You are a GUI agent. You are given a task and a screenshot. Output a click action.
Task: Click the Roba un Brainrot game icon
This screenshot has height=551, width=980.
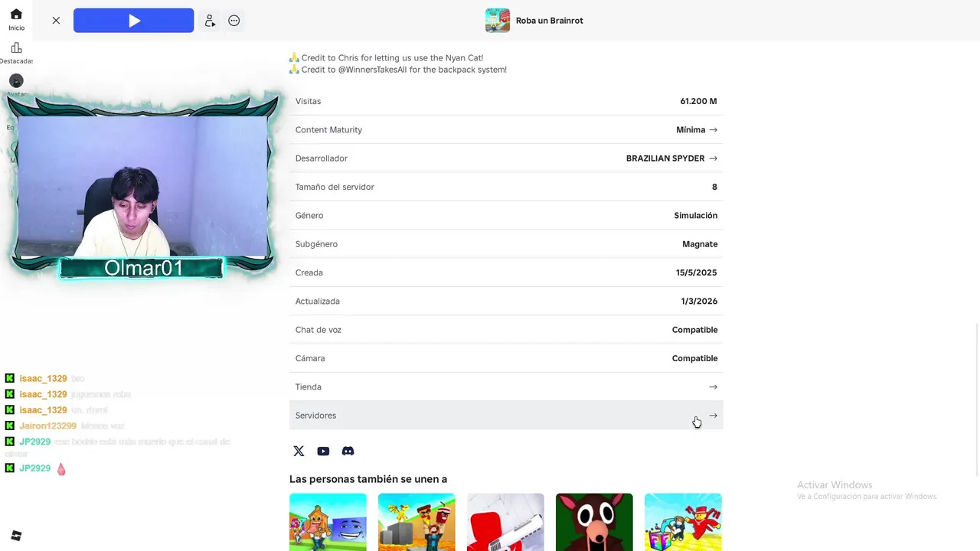click(x=498, y=21)
